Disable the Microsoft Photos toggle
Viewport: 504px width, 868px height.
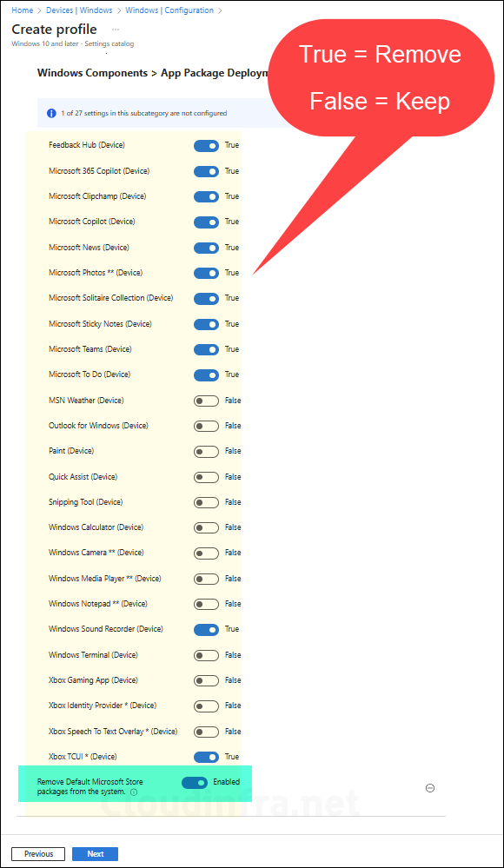206,273
